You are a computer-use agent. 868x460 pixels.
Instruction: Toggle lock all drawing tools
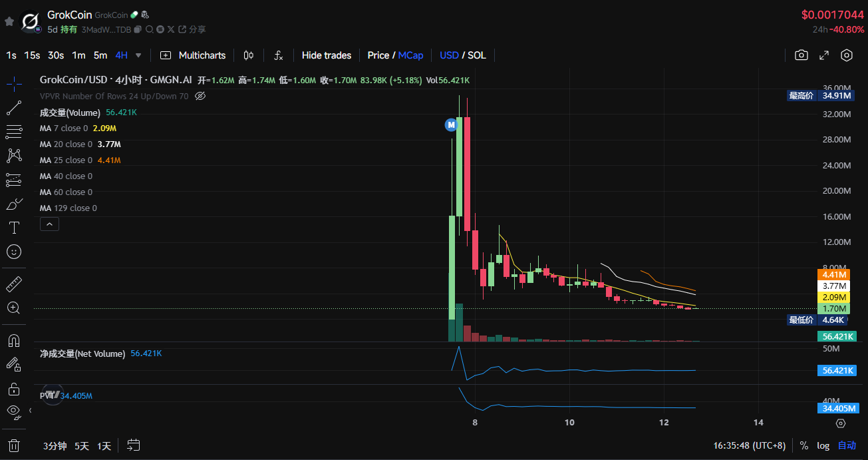[14, 388]
